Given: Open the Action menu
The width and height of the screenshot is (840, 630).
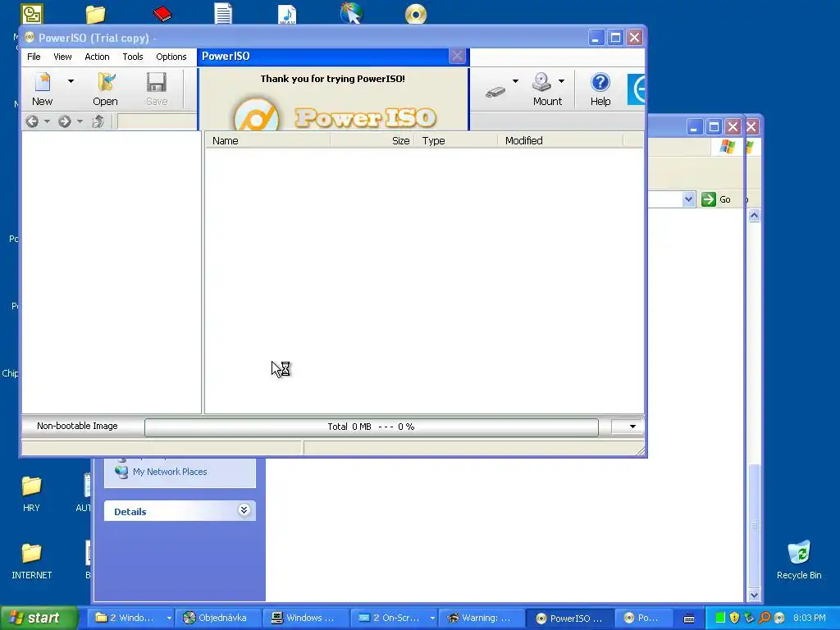Looking at the screenshot, I should tap(97, 57).
